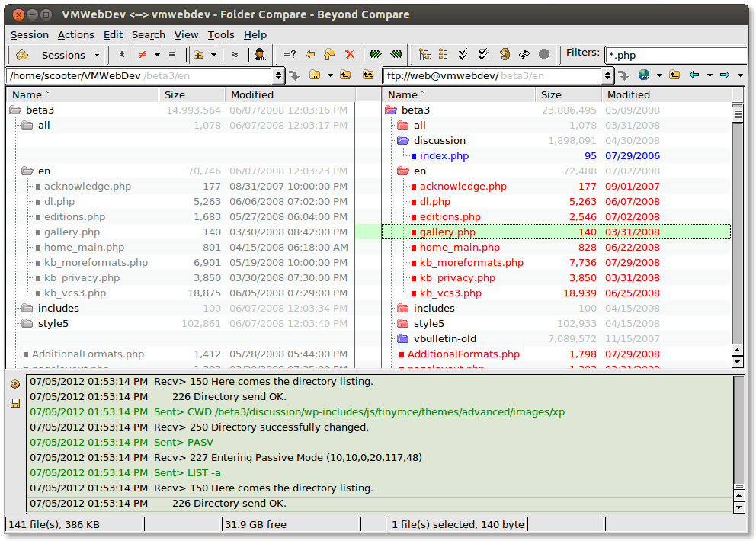The image size is (756, 541).
Task: Sort right pane by Size column header
Action: 568,95
